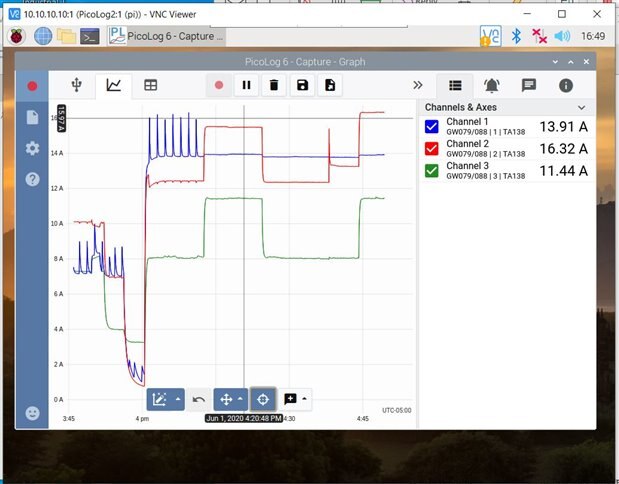
Task: Toggle Channel 2 visibility checkbox
Action: (432, 148)
